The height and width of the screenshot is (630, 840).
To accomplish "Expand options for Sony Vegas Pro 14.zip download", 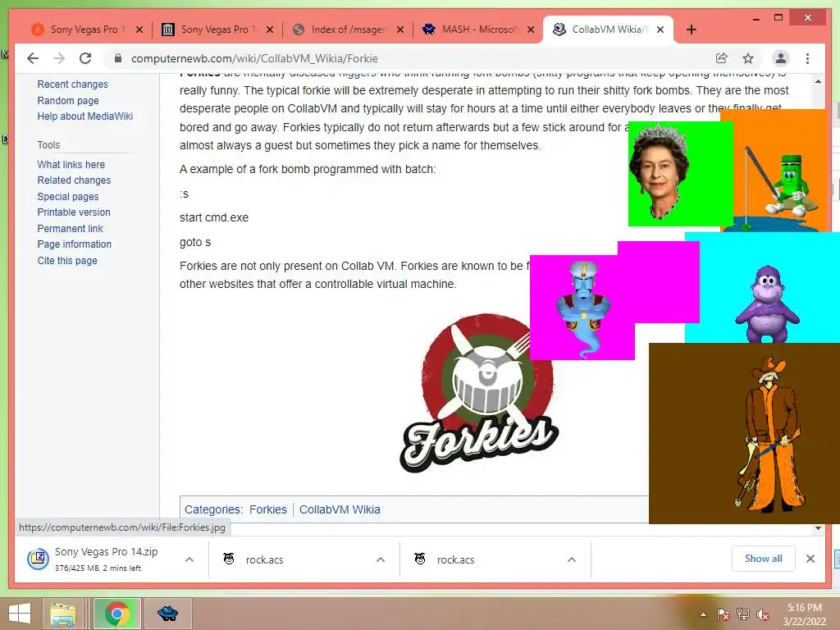I will pyautogui.click(x=189, y=559).
